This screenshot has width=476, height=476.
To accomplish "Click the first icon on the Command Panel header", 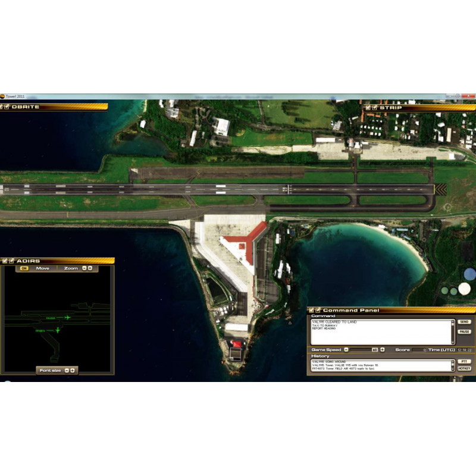I will point(311,310).
